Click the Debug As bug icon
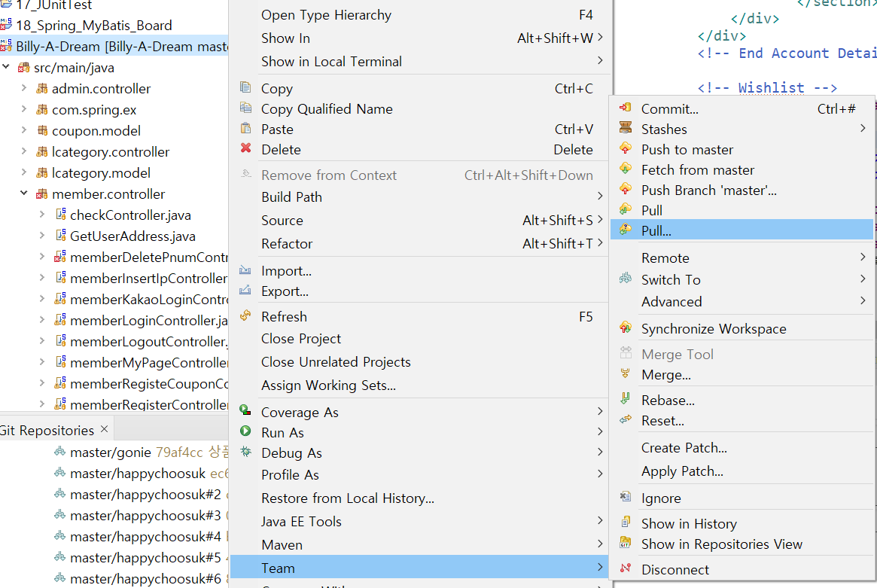This screenshot has width=877, height=588. click(245, 452)
